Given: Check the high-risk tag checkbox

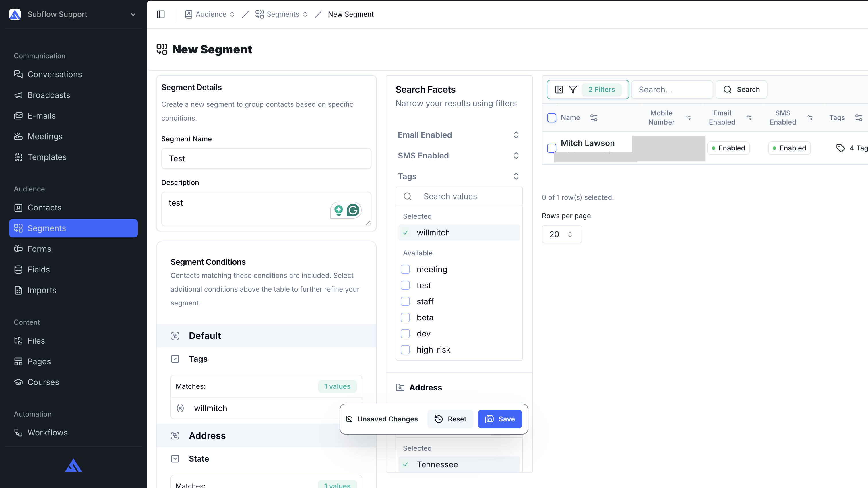Looking at the screenshot, I should pyautogui.click(x=405, y=349).
